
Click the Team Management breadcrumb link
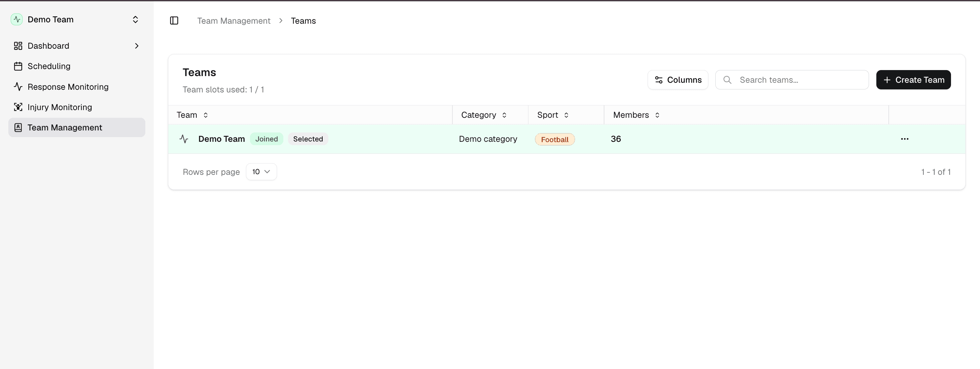[234, 21]
